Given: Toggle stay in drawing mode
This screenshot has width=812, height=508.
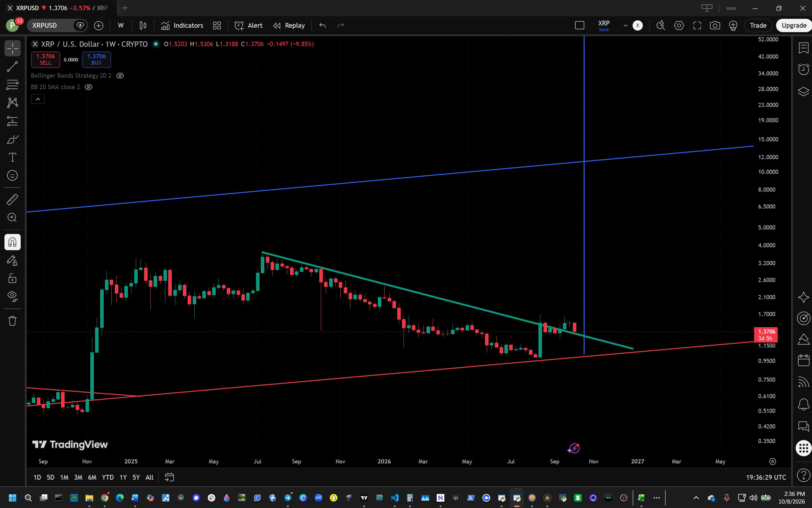Looking at the screenshot, I should tap(12, 260).
